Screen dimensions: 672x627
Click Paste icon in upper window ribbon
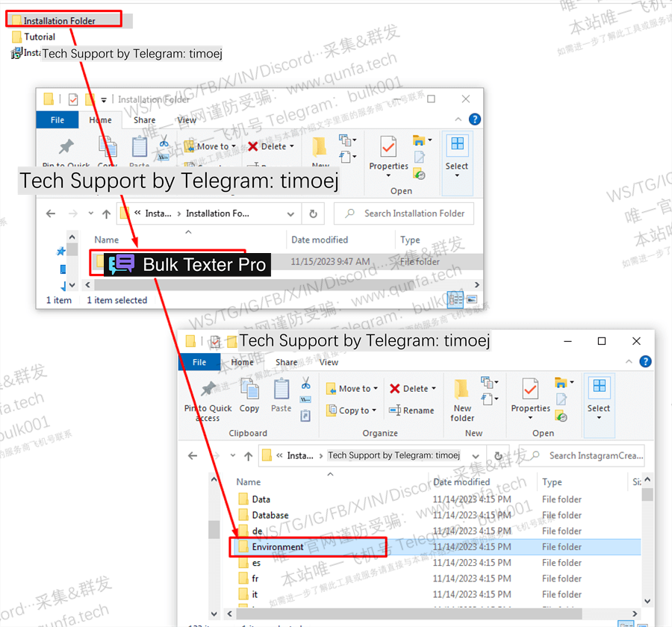(x=140, y=150)
